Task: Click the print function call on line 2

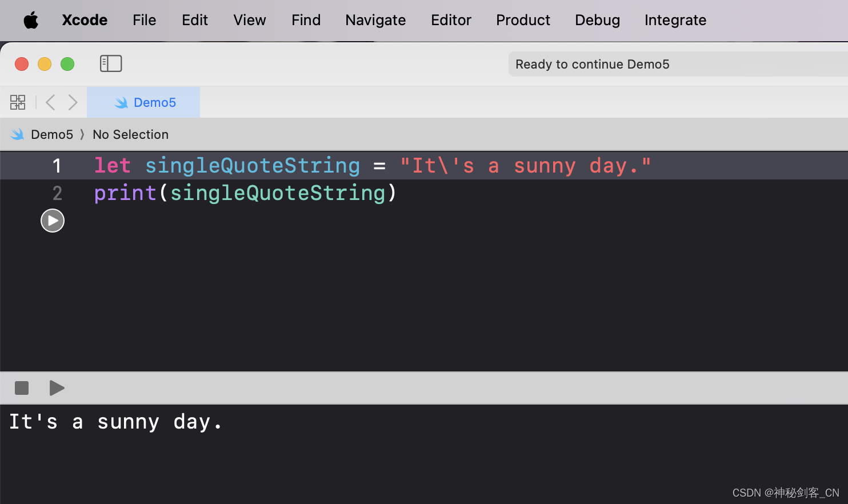Action: click(125, 193)
